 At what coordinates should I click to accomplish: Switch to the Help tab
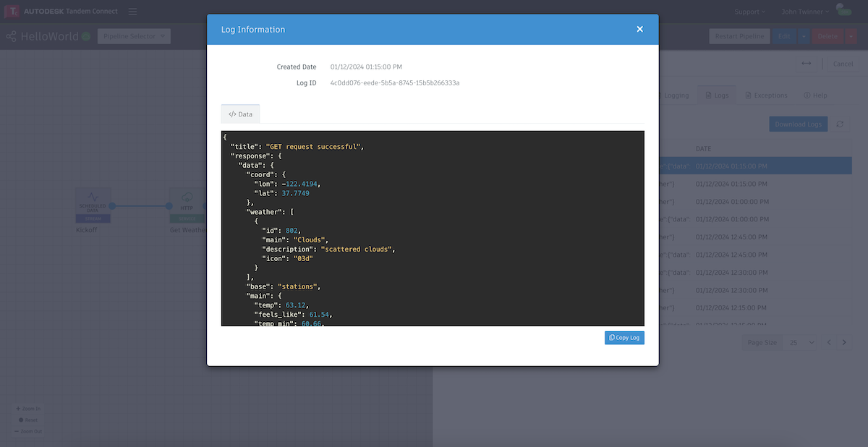click(815, 95)
